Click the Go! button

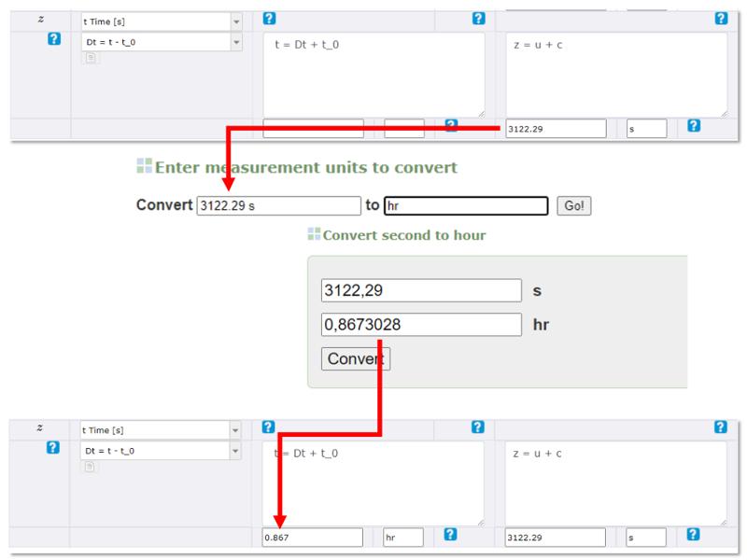tap(574, 205)
